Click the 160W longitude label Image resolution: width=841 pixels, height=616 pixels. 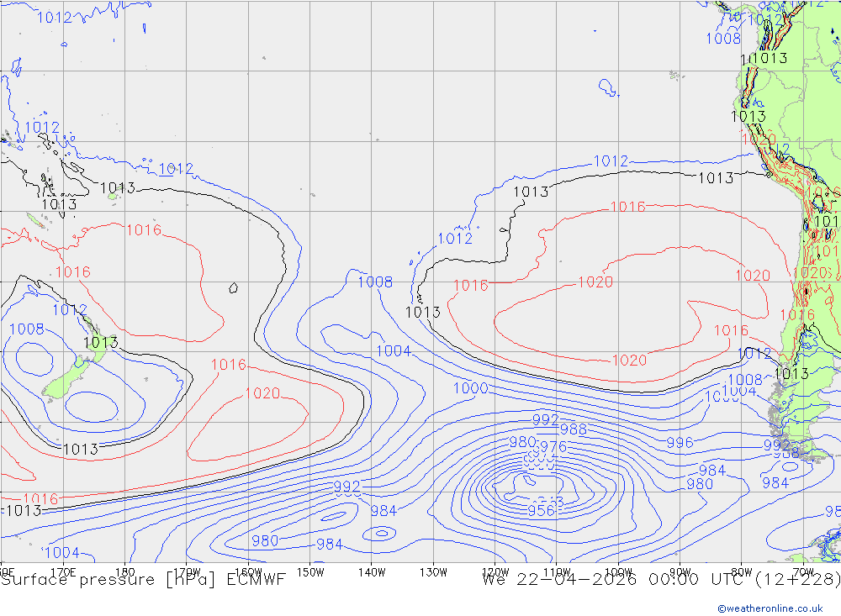(248, 572)
